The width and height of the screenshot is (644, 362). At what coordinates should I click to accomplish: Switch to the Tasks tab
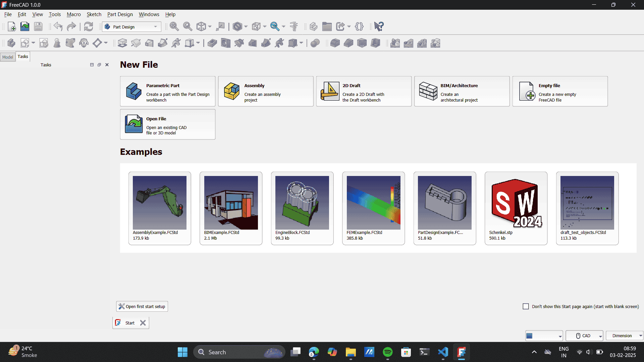coord(22,56)
